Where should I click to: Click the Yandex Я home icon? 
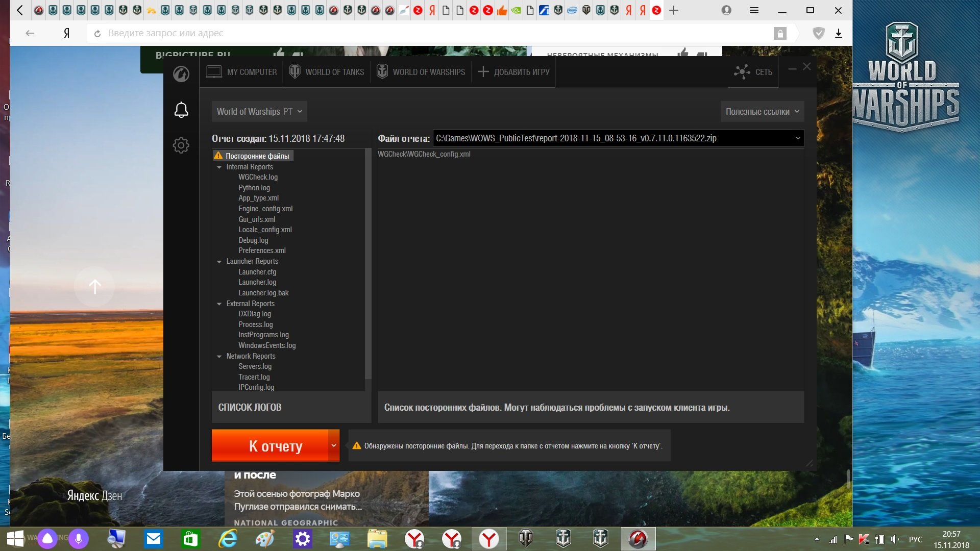(x=66, y=33)
